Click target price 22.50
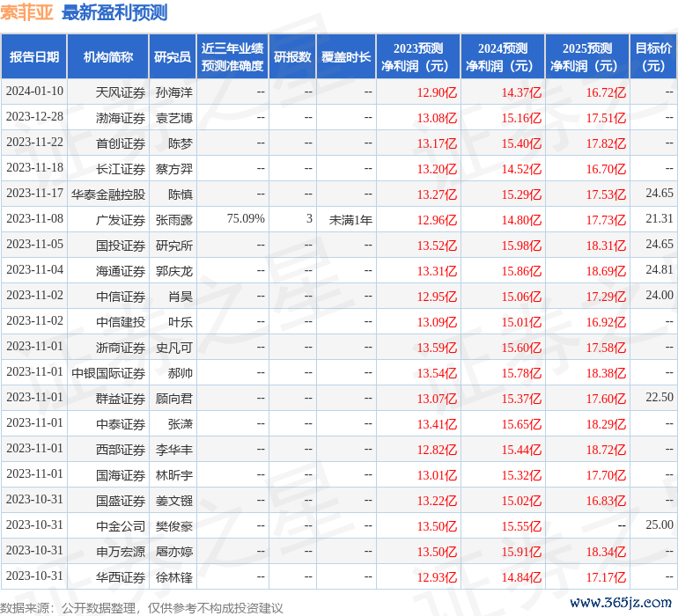The height and width of the screenshot is (616, 678). click(x=660, y=397)
